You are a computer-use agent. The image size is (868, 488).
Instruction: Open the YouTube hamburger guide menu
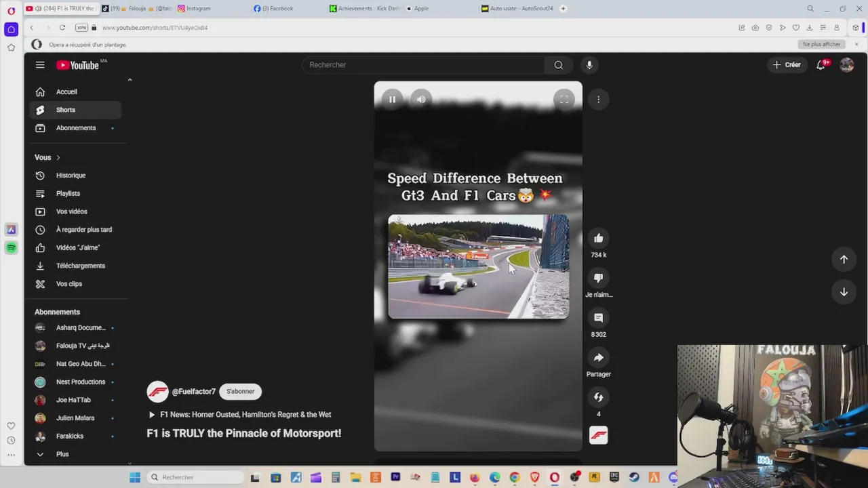(40, 65)
